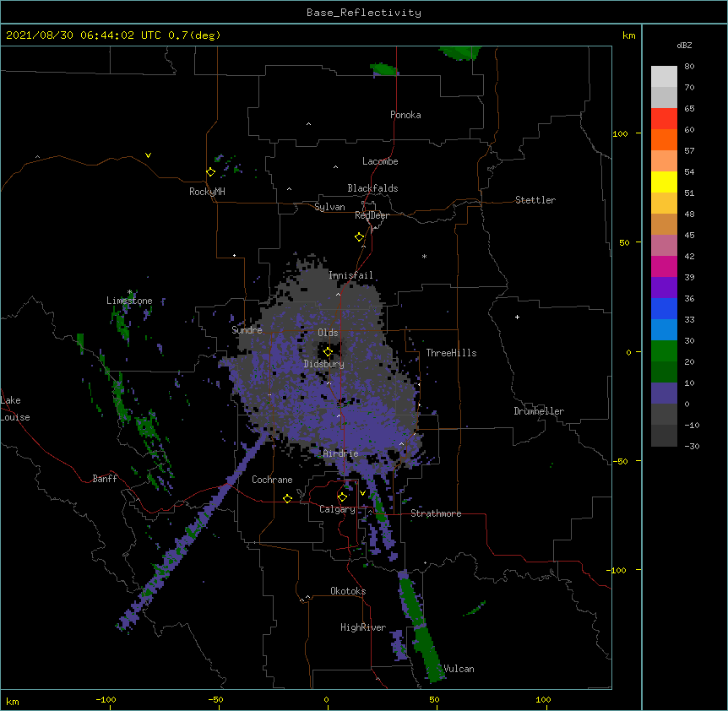This screenshot has width=728, height=711.
Task: Click the Limestone label
Action: click(129, 301)
